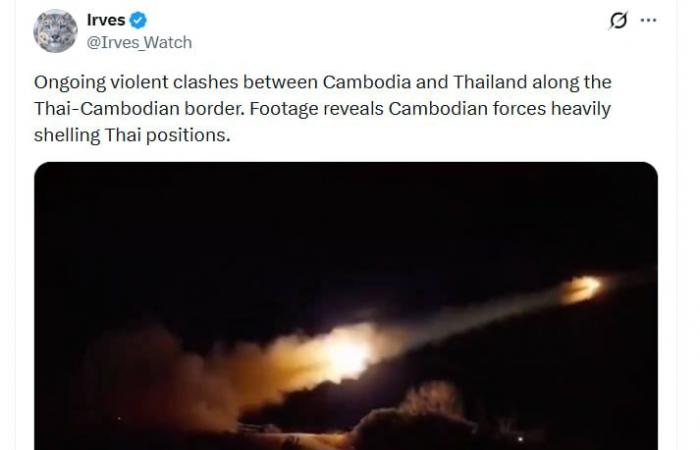This screenshot has height=450, width=700.
Task: Open the snow leopard profile avatar
Action: tap(55, 31)
